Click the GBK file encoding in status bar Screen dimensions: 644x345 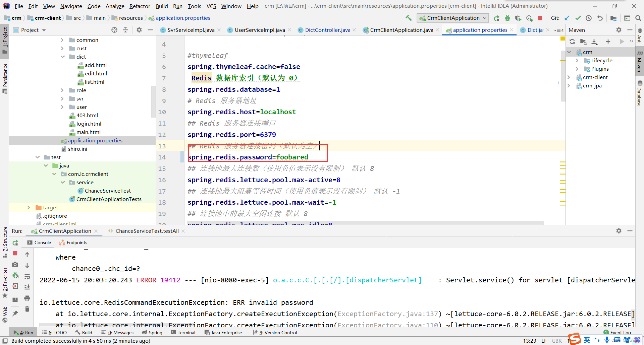click(x=557, y=341)
